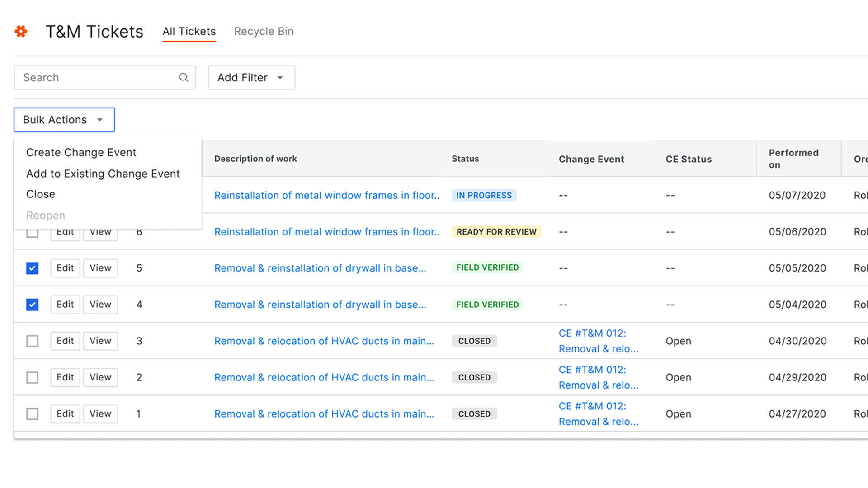Toggle checkbox for ticket row 4
Image resolution: width=868 pixels, height=488 pixels.
tap(32, 305)
